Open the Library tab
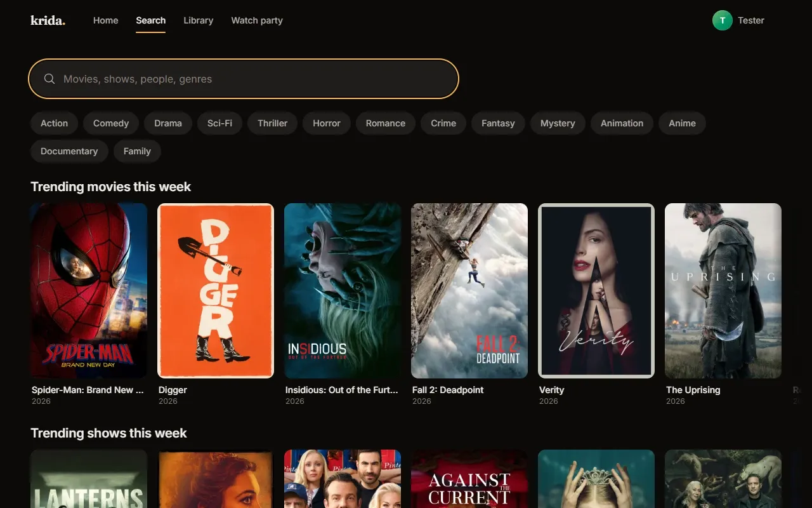Screen dimensions: 812x508 click(x=198, y=20)
